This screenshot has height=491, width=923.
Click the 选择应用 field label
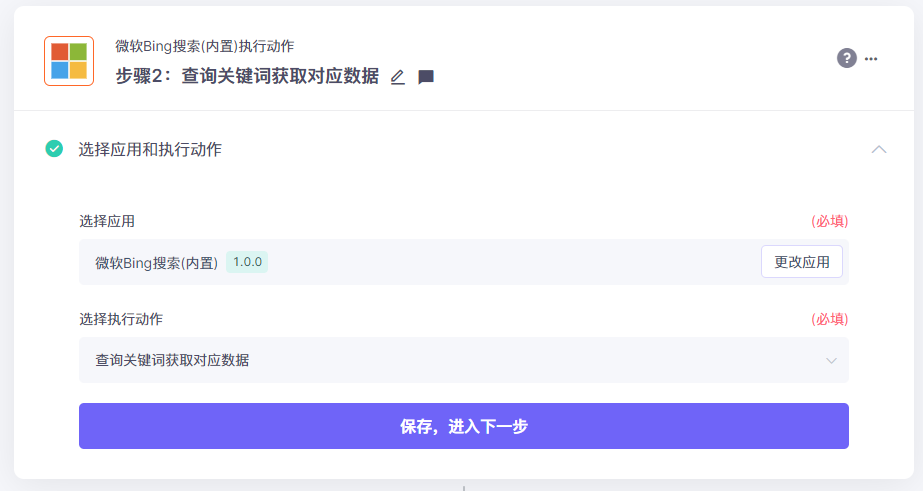107,221
